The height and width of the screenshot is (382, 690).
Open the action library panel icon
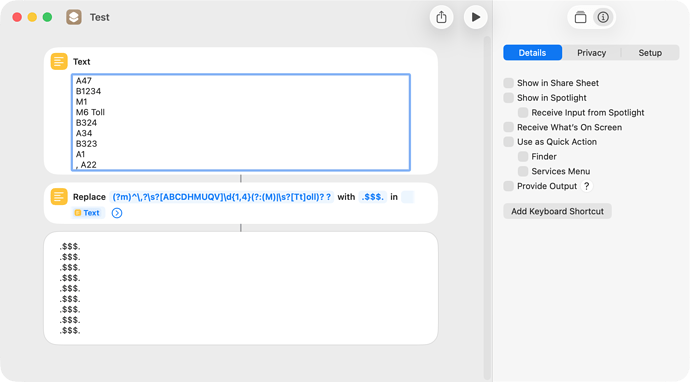point(580,18)
